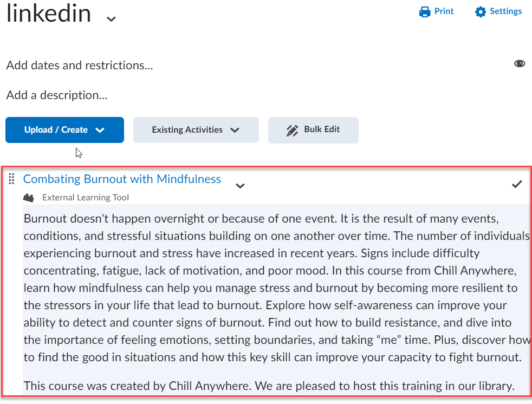Screen dimensions: 532x404
Task: Open Combating Burnout with Mindfulness
Action: click(x=121, y=179)
